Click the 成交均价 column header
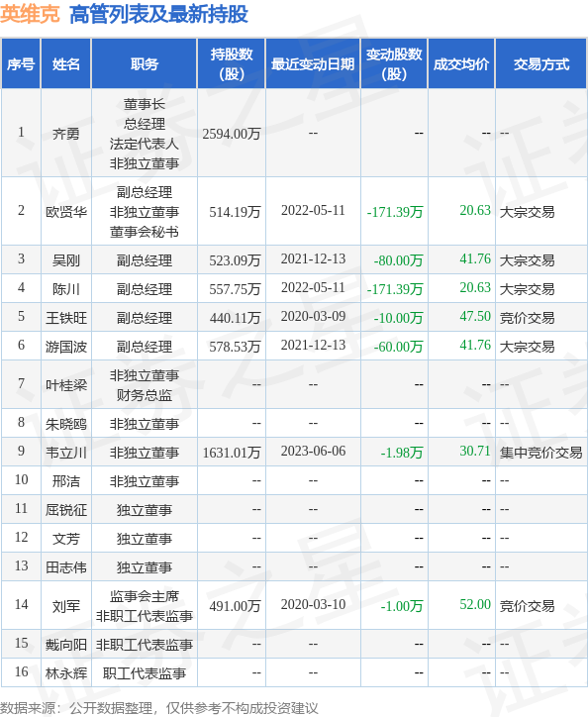The height and width of the screenshot is (717, 588). pyautogui.click(x=461, y=64)
